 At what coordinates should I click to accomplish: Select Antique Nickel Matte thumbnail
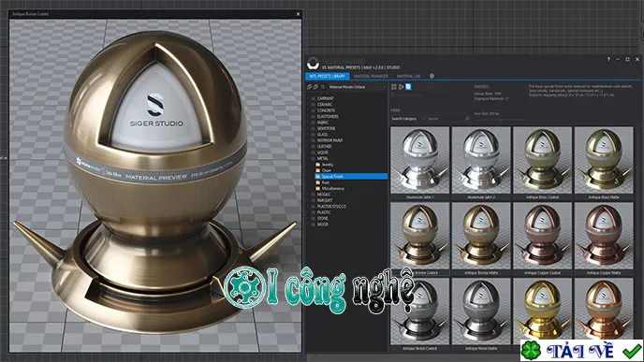click(481, 311)
